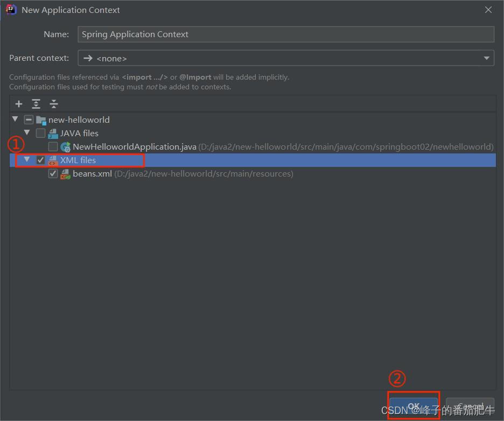Uncheck the XML files checkbox

pyautogui.click(x=40, y=160)
